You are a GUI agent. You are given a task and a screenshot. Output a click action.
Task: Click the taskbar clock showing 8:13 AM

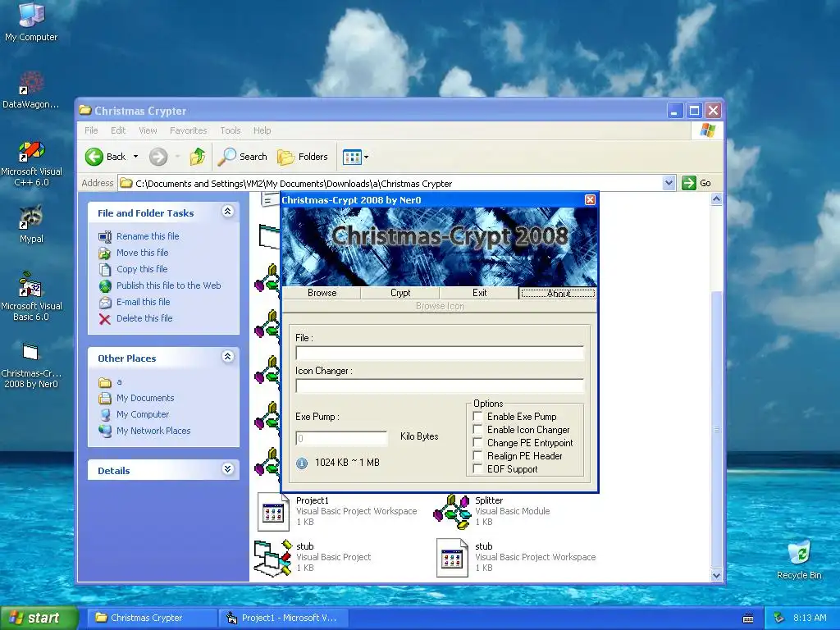pos(810,618)
